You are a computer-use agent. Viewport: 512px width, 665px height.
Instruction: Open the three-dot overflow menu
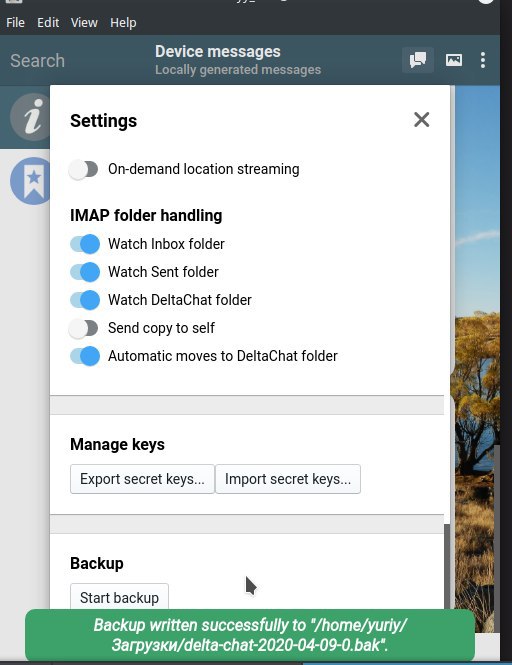point(483,60)
